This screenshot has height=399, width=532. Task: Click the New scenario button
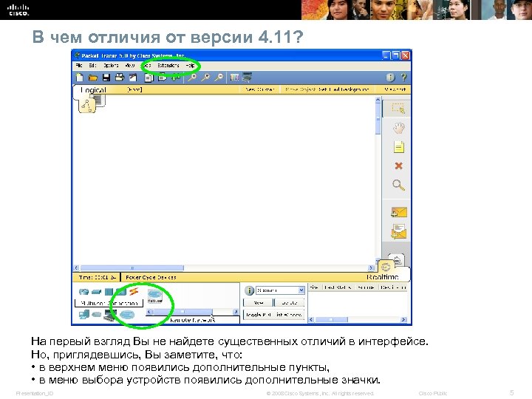258,303
